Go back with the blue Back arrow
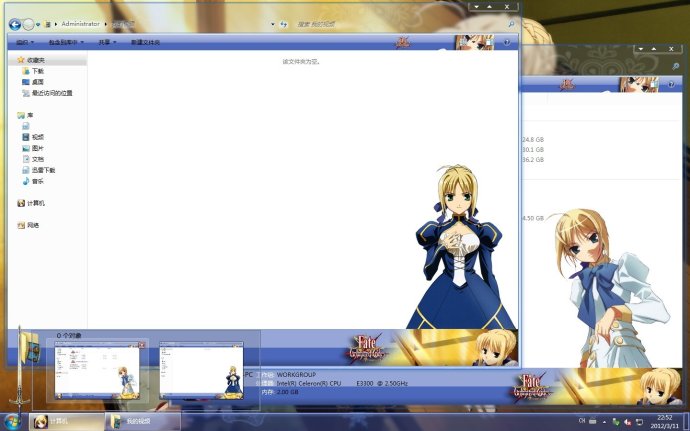This screenshot has height=431, width=690. click(x=15, y=24)
